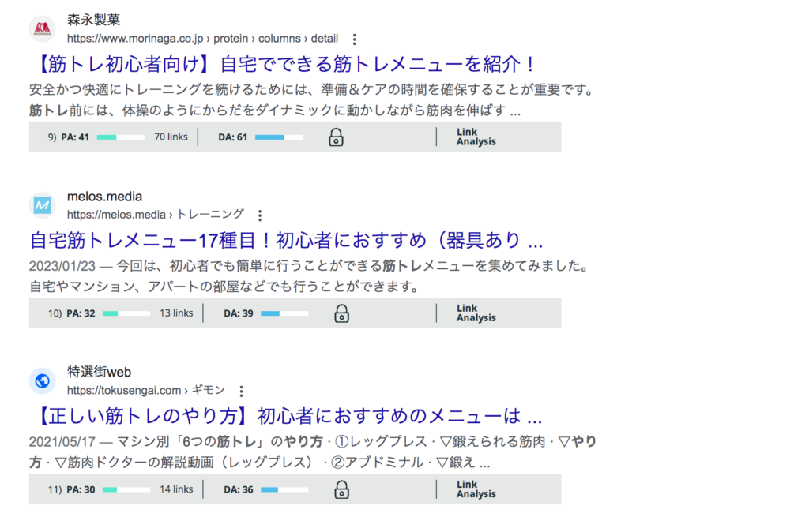Click the DA: 61 progress bar
809x532 pixels.
tap(279, 137)
